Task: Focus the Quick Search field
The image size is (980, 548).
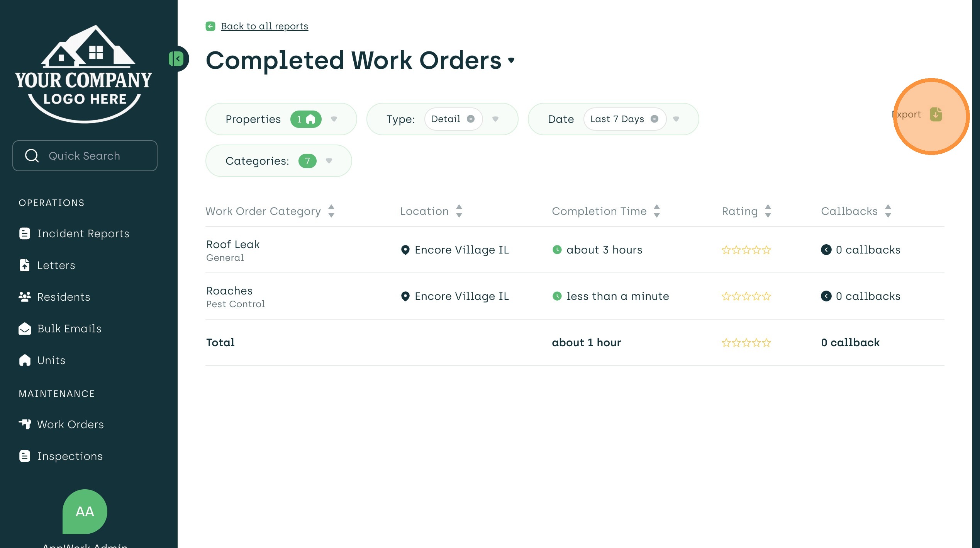Action: coord(85,156)
